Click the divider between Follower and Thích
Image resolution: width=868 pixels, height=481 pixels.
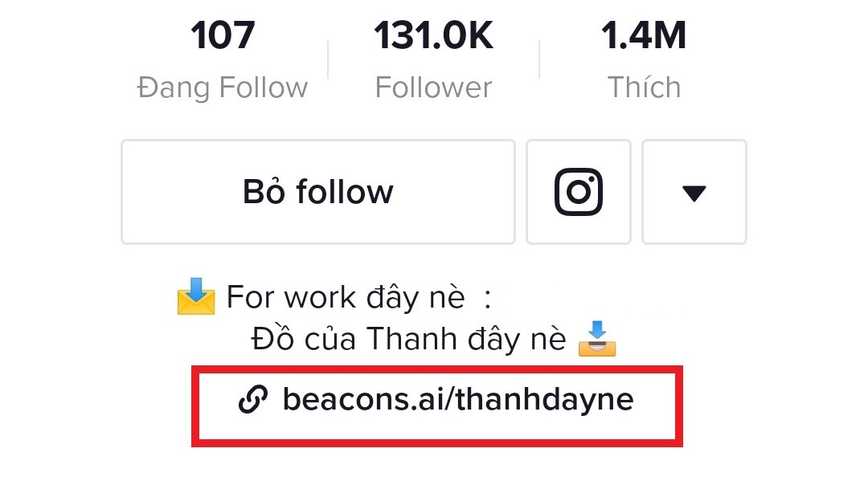point(539,60)
